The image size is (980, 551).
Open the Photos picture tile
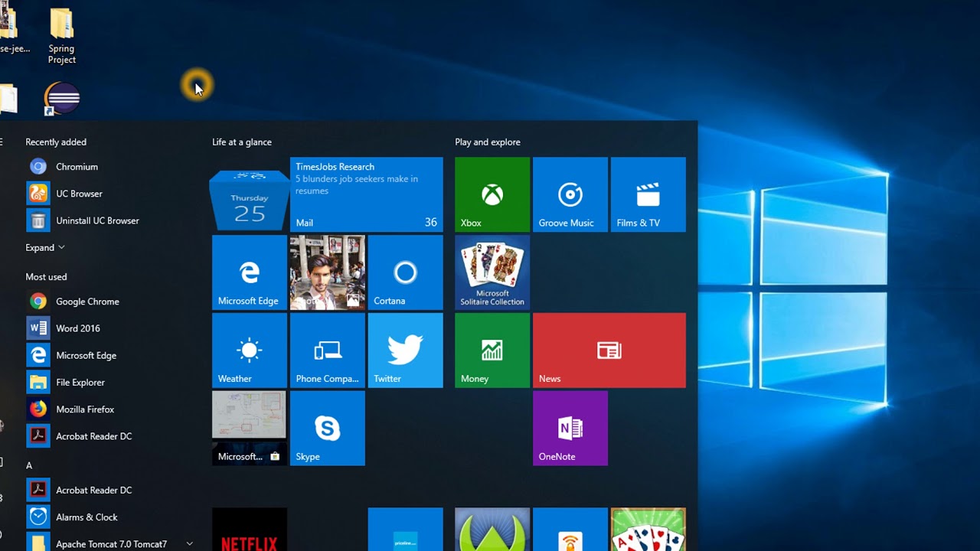(328, 272)
